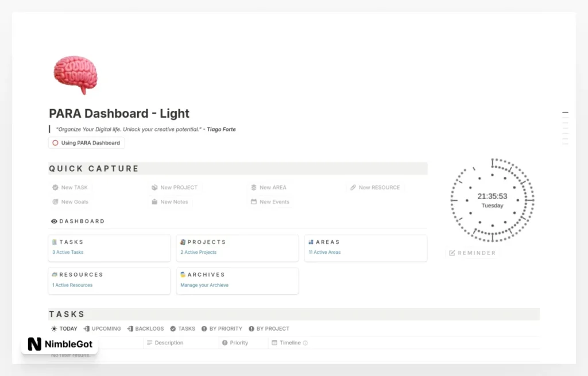Click the DASHBOARD eye visibility icon

tap(53, 221)
